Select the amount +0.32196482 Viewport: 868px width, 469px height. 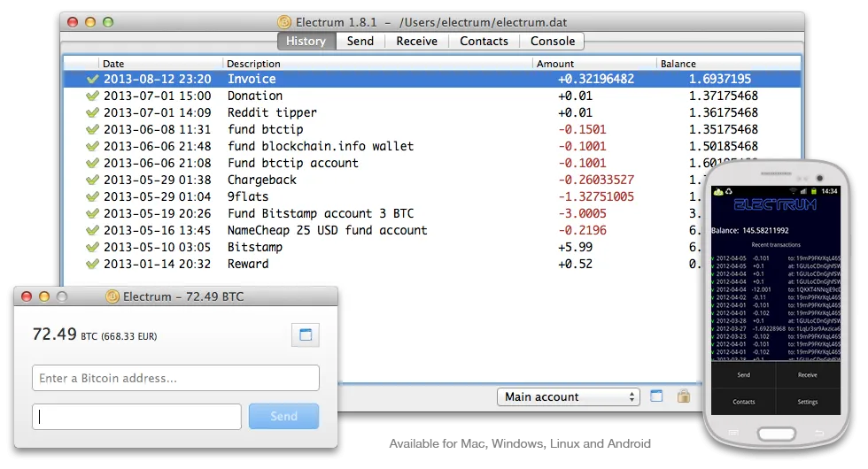pos(595,79)
